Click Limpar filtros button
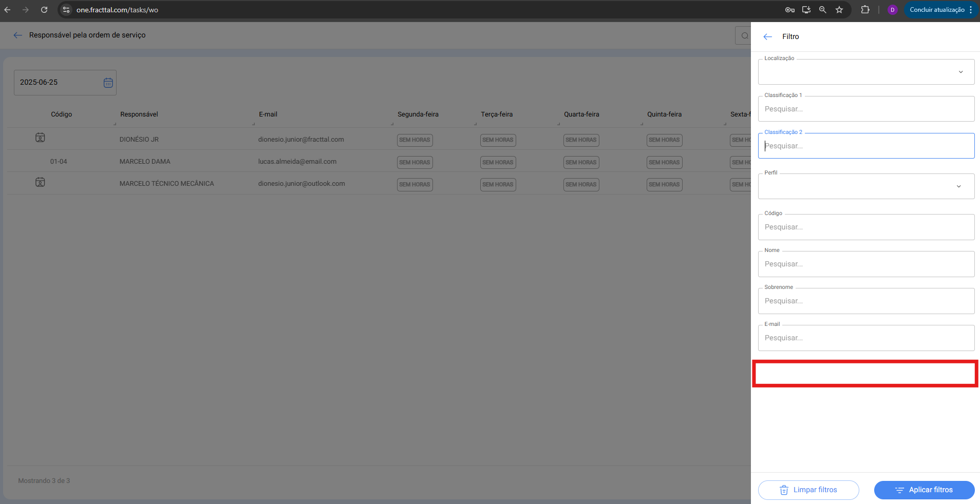 (808, 490)
